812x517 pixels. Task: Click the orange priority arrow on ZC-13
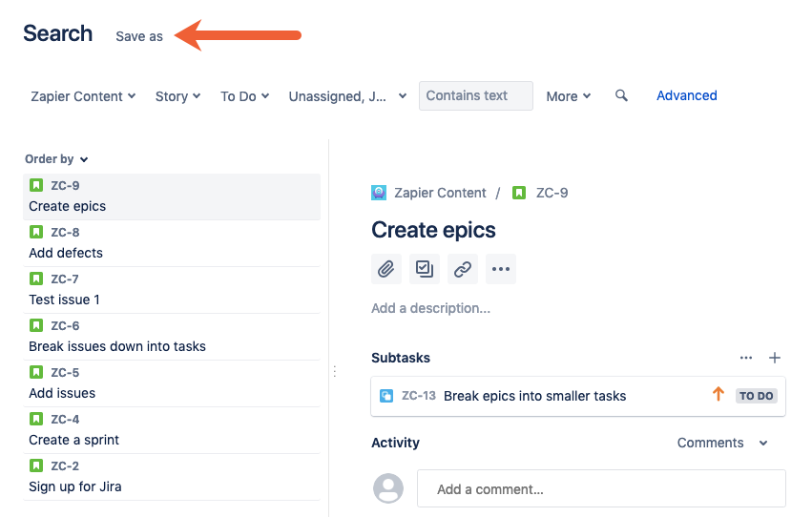point(718,395)
